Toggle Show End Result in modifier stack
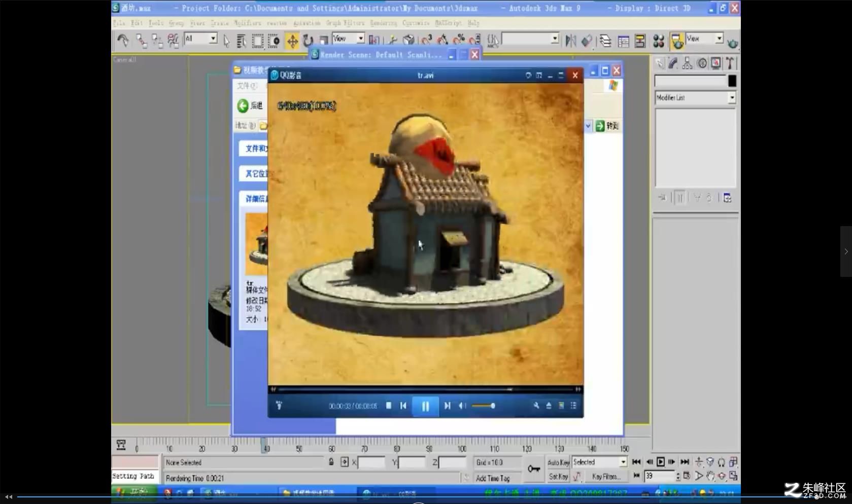 pos(680,198)
